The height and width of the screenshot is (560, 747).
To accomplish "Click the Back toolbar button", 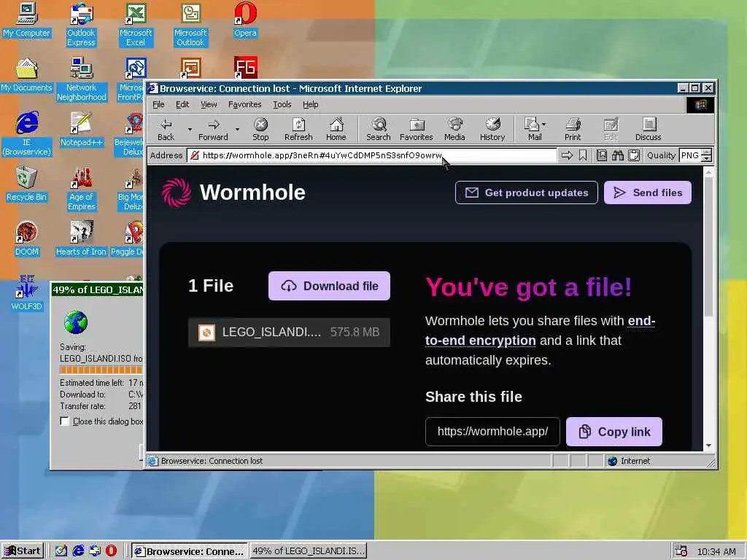I will [x=166, y=129].
